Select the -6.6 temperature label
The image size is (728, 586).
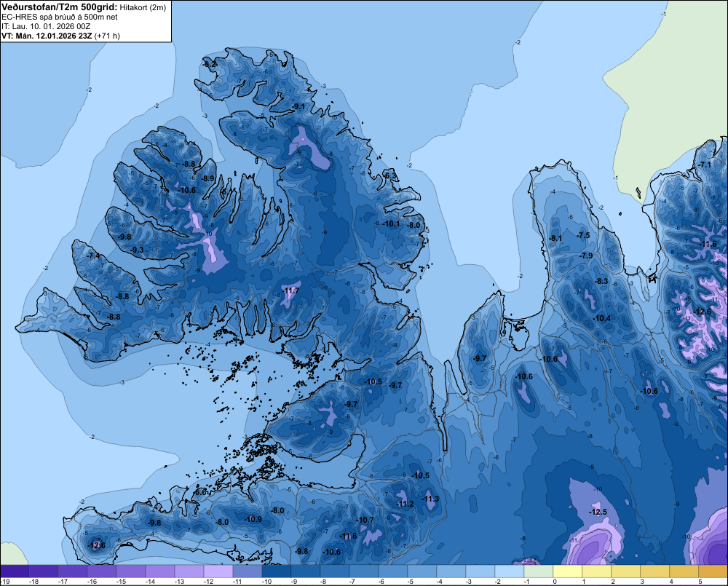[x=200, y=492]
